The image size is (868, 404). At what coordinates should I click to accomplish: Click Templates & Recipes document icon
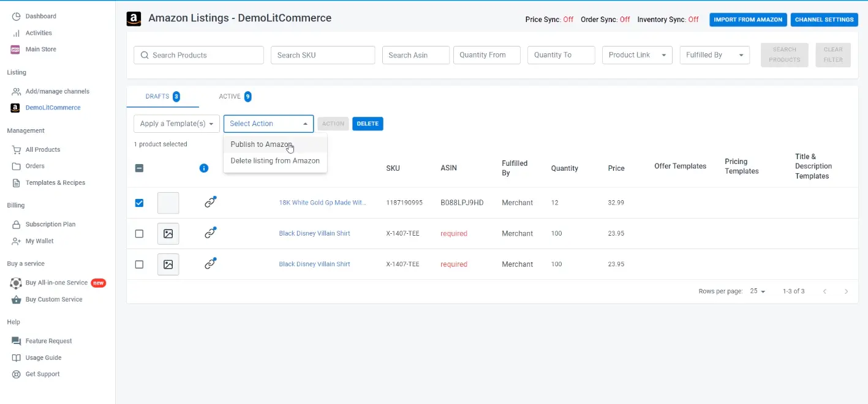coord(16,182)
